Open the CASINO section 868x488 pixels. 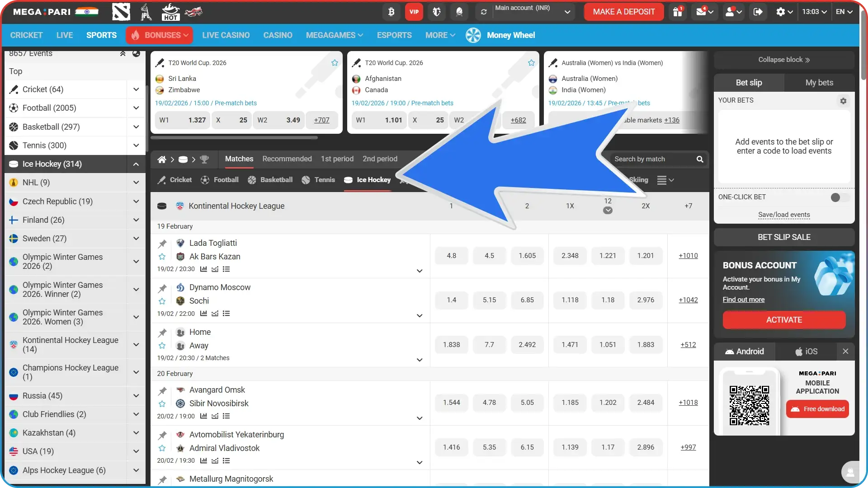[277, 35]
